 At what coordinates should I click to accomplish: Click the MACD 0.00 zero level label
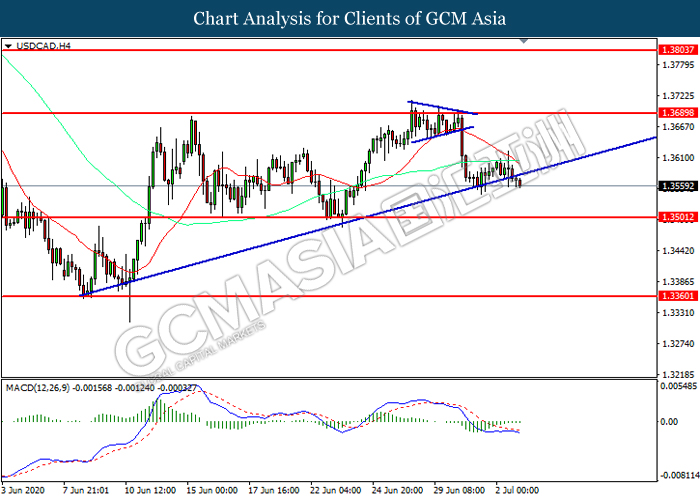click(x=669, y=422)
